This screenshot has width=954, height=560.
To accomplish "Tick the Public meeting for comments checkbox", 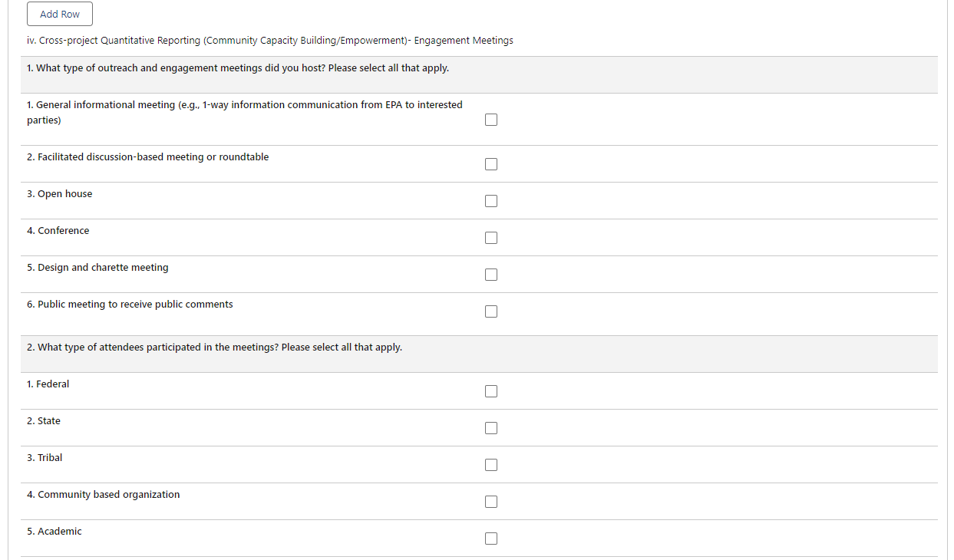I will 491,311.
